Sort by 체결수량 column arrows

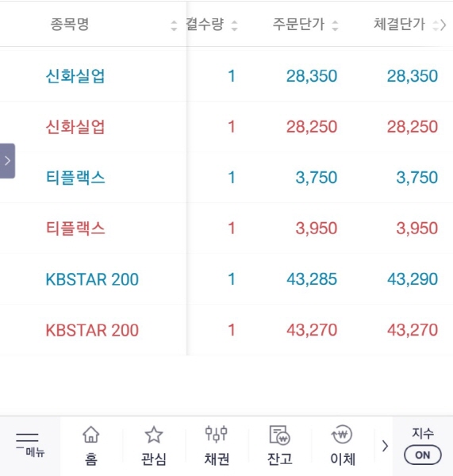[x=234, y=25]
